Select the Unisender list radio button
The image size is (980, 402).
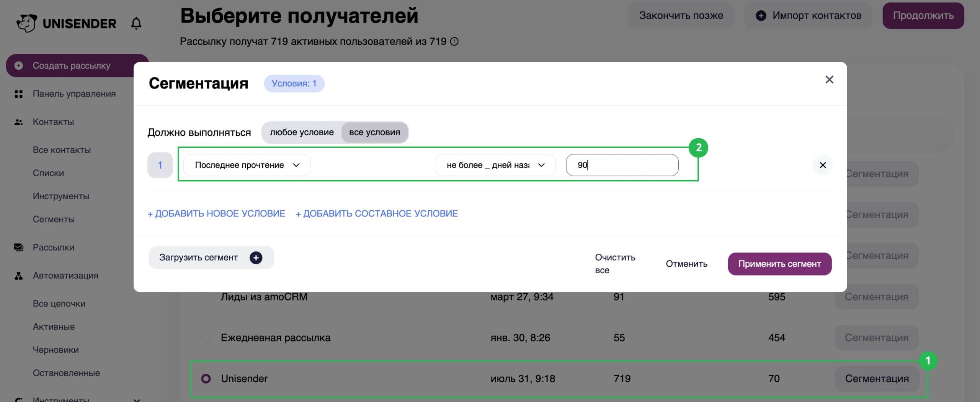click(x=206, y=379)
